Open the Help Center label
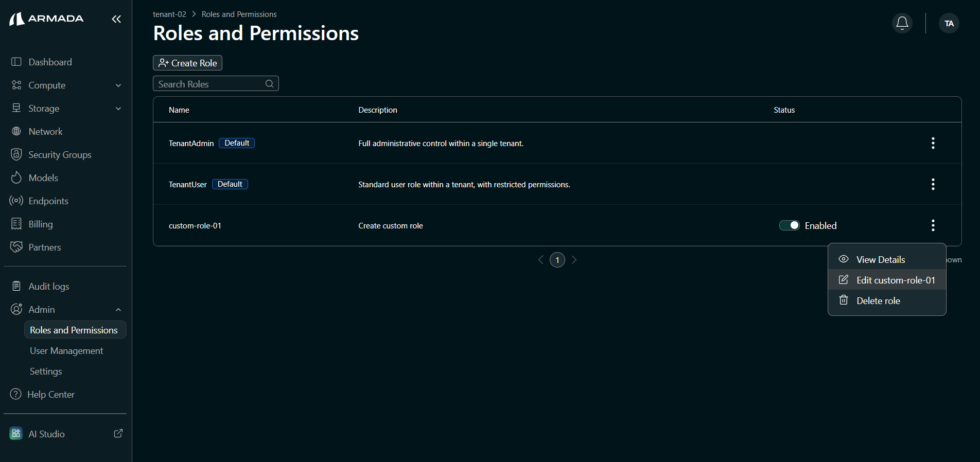Viewport: 980px width, 462px height. 51,394
